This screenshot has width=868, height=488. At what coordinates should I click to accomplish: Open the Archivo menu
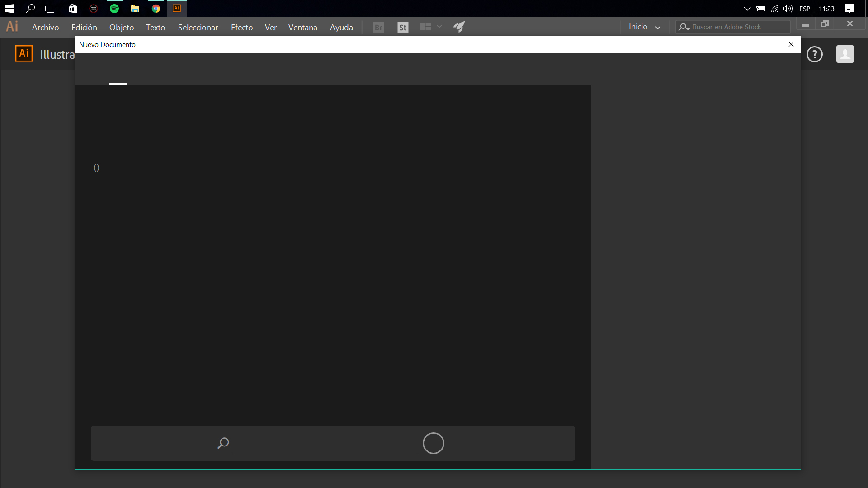(45, 27)
